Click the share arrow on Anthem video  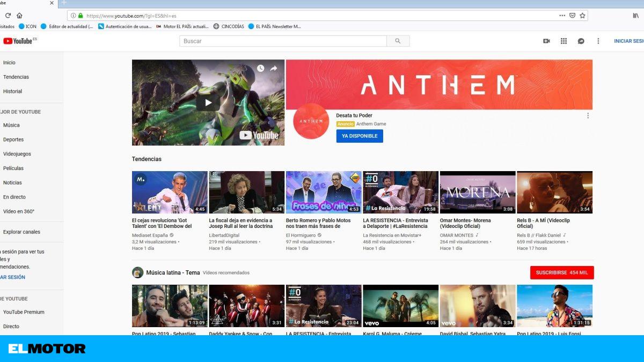click(274, 69)
